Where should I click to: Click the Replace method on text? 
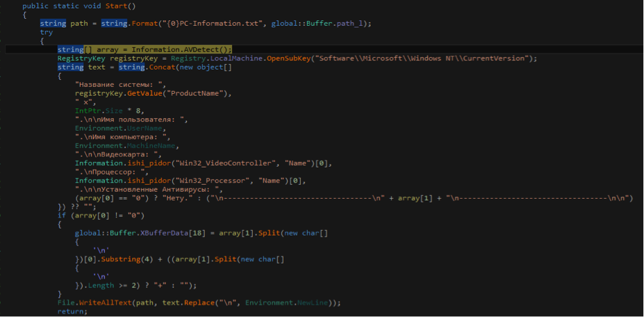[x=192, y=303]
